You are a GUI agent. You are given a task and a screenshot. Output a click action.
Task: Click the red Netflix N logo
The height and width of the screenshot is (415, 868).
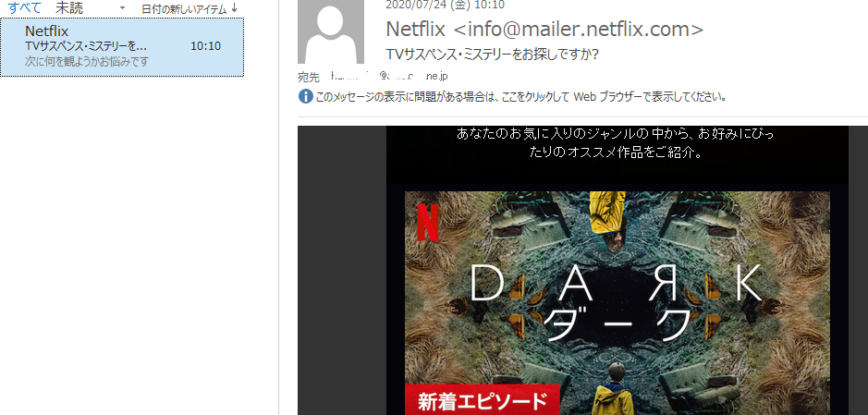427,222
